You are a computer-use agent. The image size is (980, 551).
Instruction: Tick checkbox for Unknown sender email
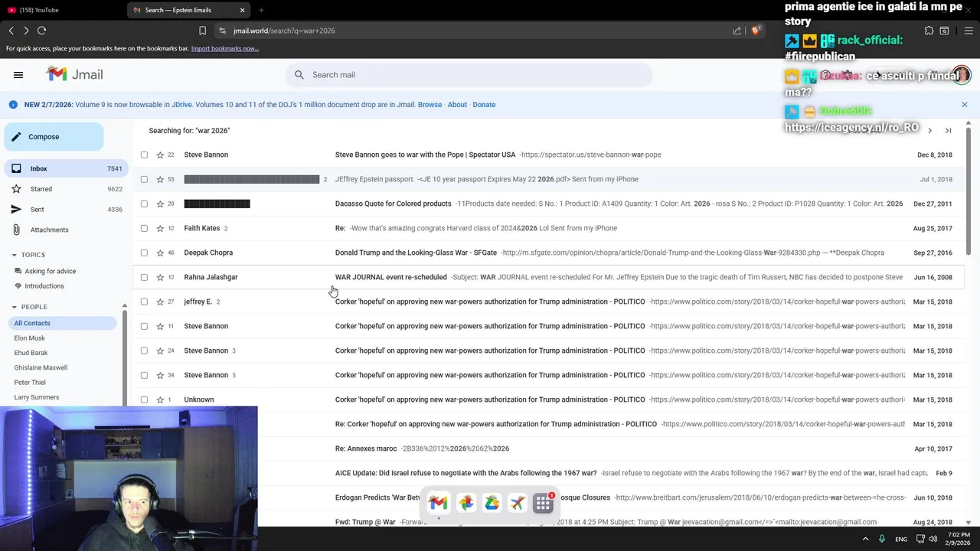coord(144,399)
